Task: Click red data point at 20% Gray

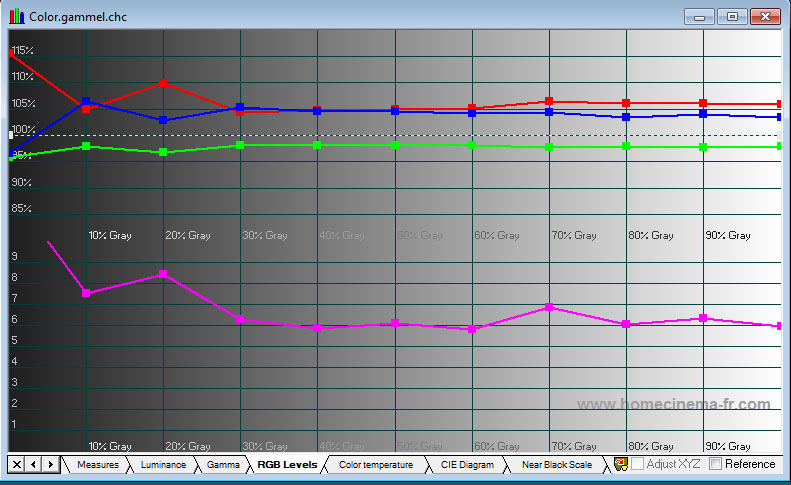Action: pos(163,83)
